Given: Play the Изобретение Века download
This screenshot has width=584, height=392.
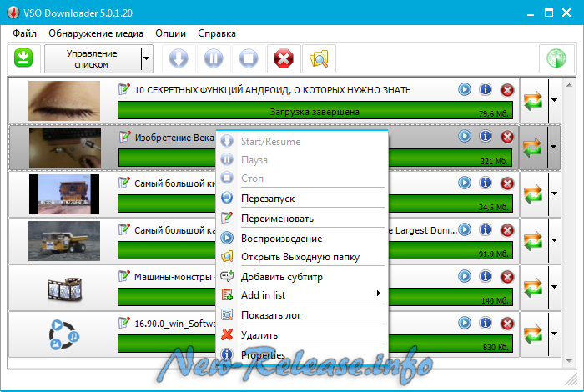Looking at the screenshot, I should (465, 136).
